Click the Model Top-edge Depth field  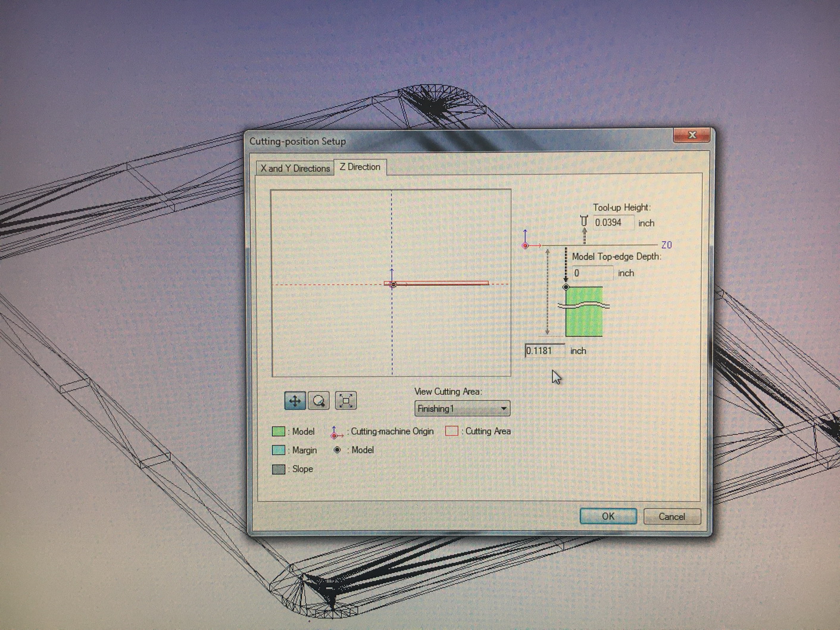point(592,273)
